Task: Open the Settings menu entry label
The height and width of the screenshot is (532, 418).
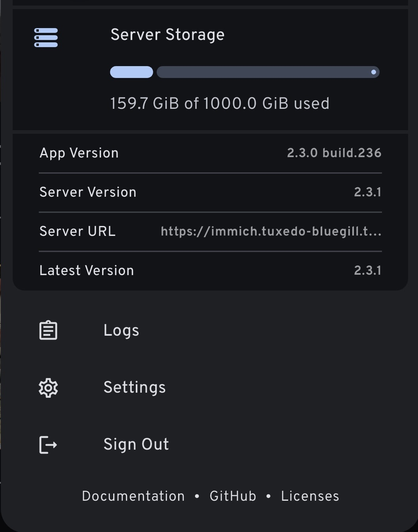Action: coord(135,388)
